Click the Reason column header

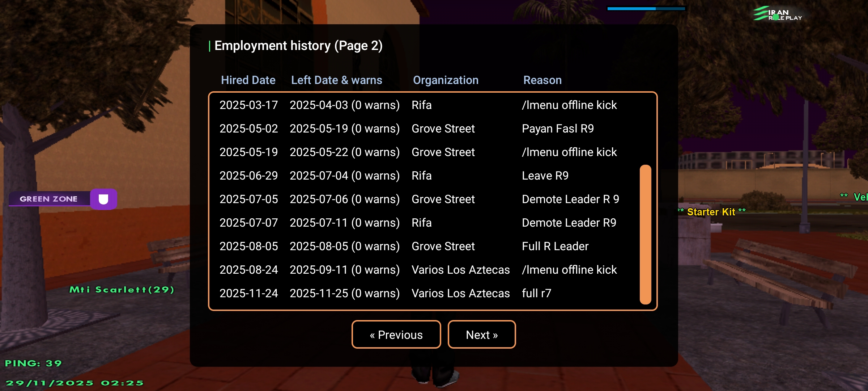(x=542, y=80)
